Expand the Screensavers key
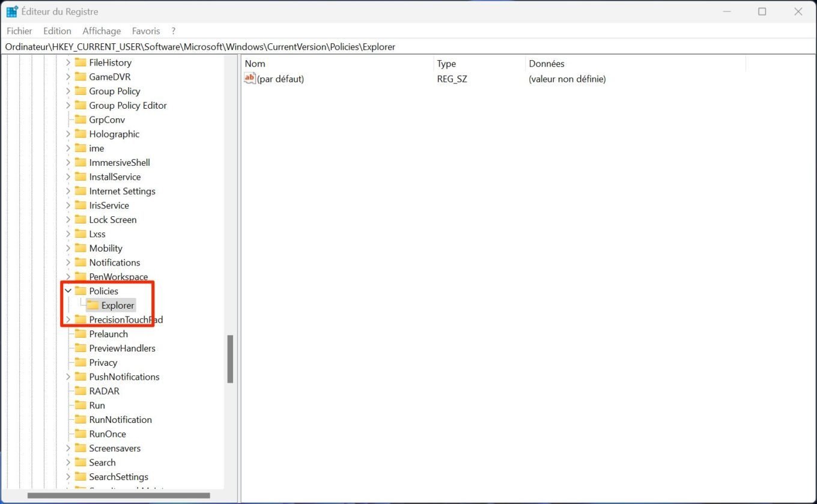Viewport: 817px width, 504px height. click(x=68, y=448)
